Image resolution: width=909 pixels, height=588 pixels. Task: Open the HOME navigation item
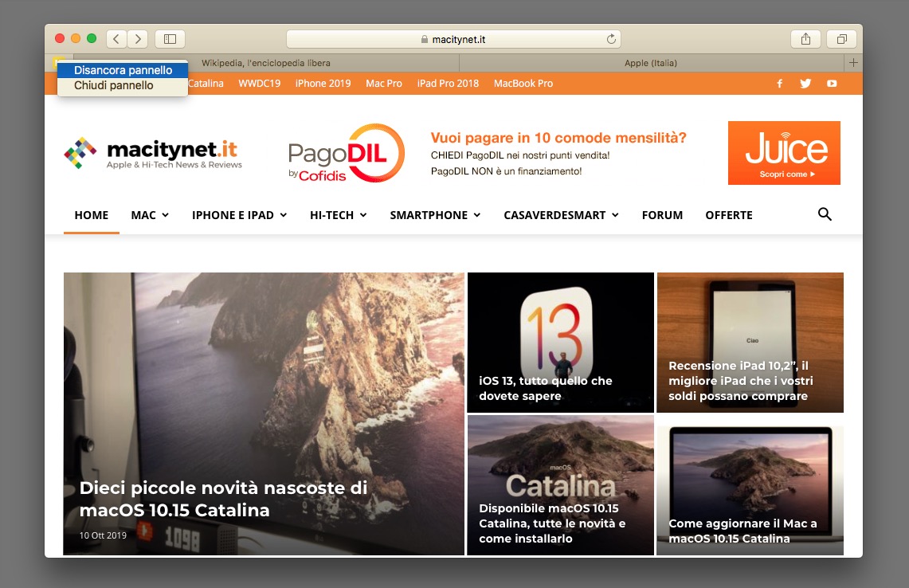pos(92,215)
